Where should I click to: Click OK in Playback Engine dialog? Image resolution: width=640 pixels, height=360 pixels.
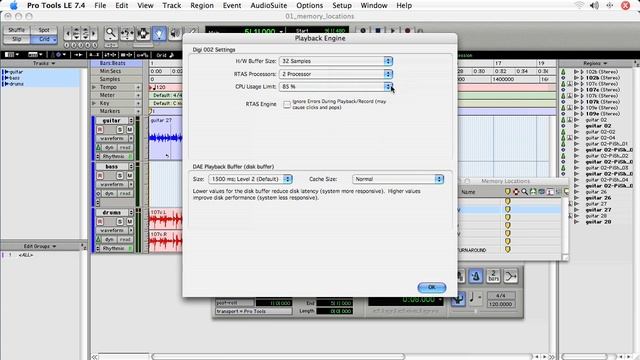pos(432,288)
